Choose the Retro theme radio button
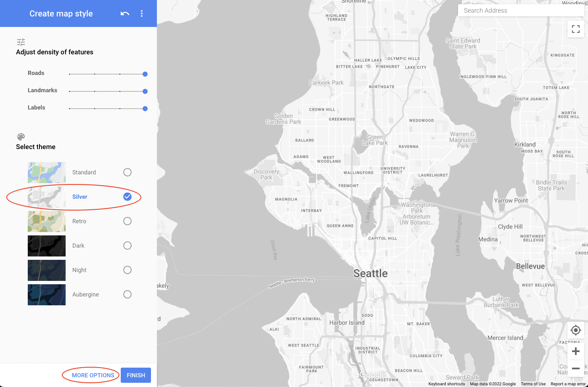 tap(127, 221)
